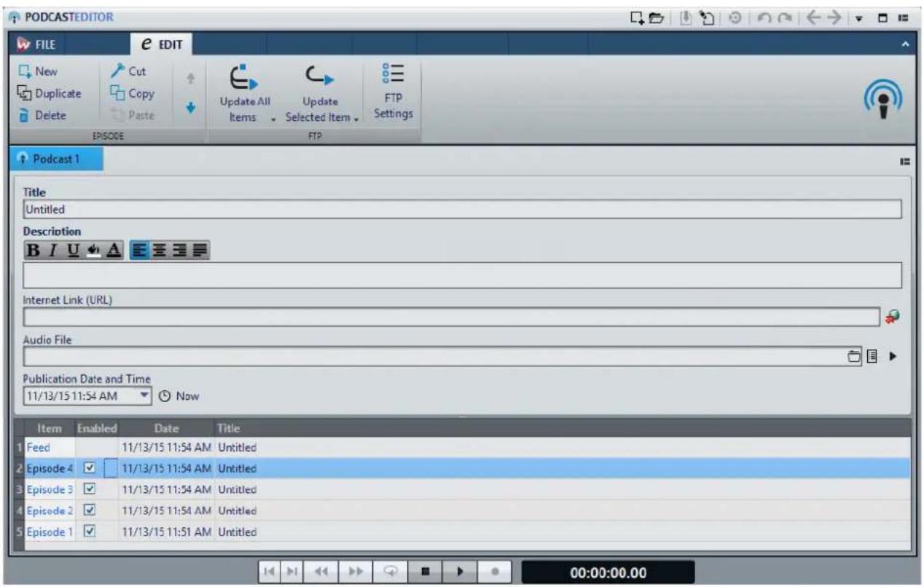Browse for an audio file via the folder icon
This screenshot has height=587, width=924.
point(855,356)
